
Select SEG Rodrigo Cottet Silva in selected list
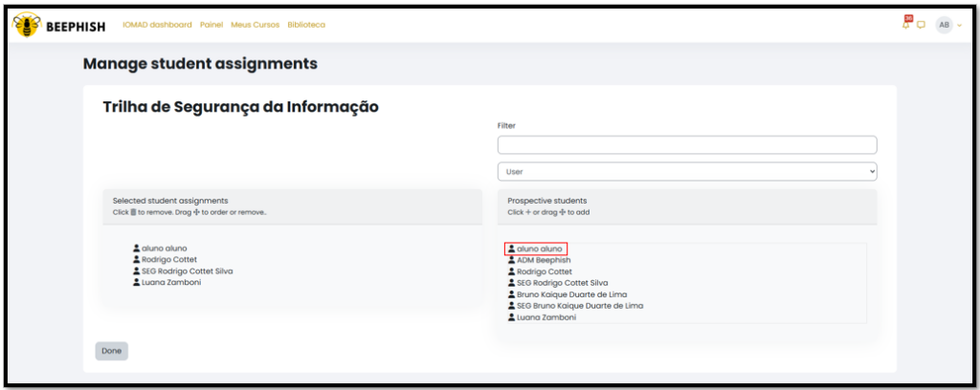click(x=188, y=271)
